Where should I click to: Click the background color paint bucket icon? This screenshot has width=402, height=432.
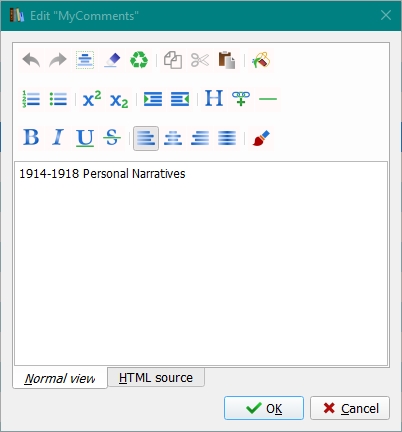point(261,60)
